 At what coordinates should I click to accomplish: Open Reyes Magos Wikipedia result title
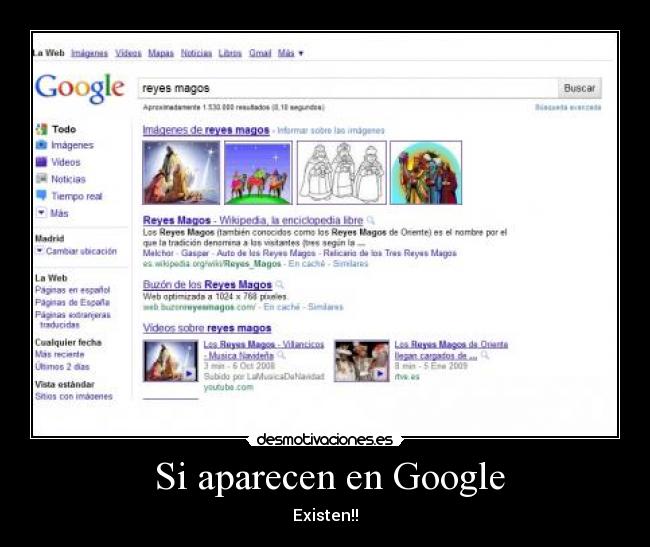tap(253, 220)
